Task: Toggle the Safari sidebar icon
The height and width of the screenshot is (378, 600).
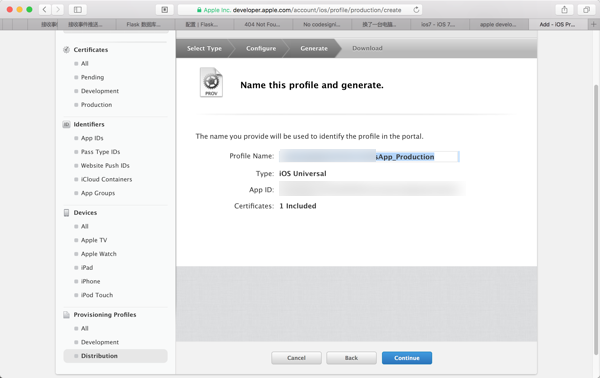Action: click(78, 10)
